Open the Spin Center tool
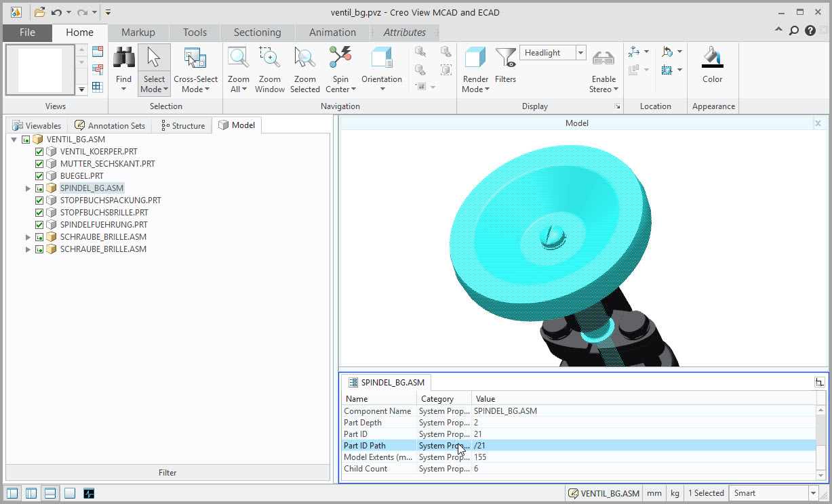Viewport: 832px width, 504px height. pos(340,59)
